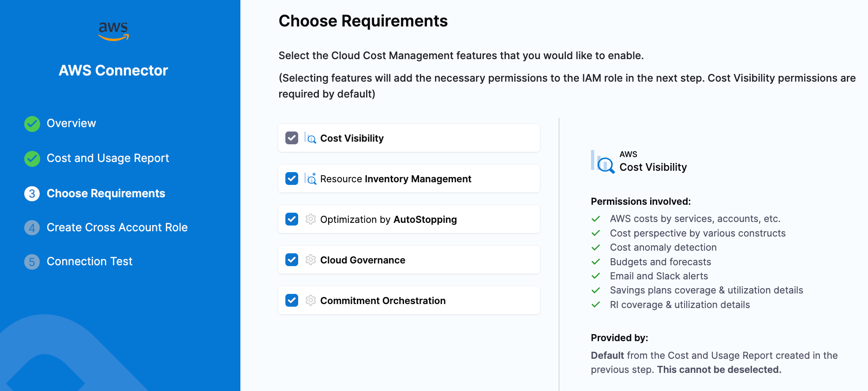The image size is (868, 391).
Task: Toggle the Cost Visibility checkbox
Action: [x=292, y=138]
